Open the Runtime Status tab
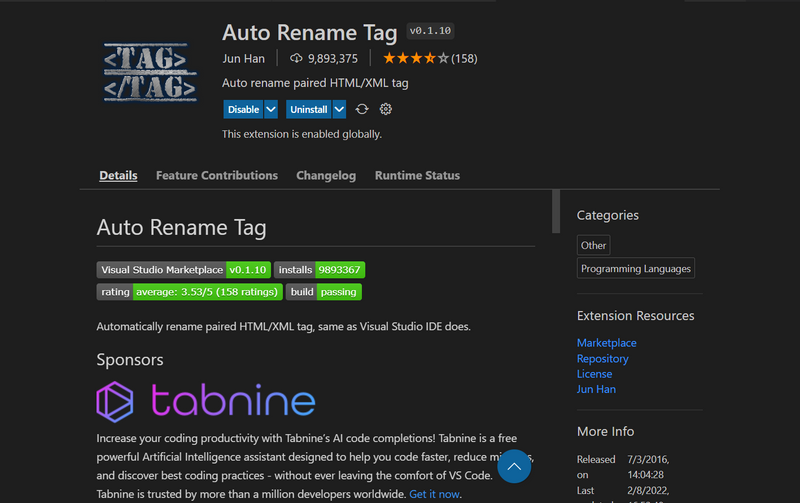800x503 pixels. coord(417,175)
